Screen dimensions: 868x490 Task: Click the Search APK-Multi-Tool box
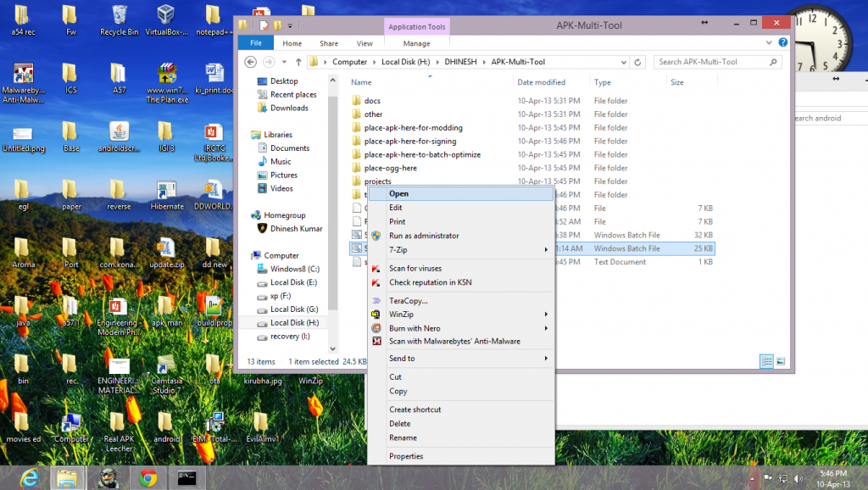[717, 62]
